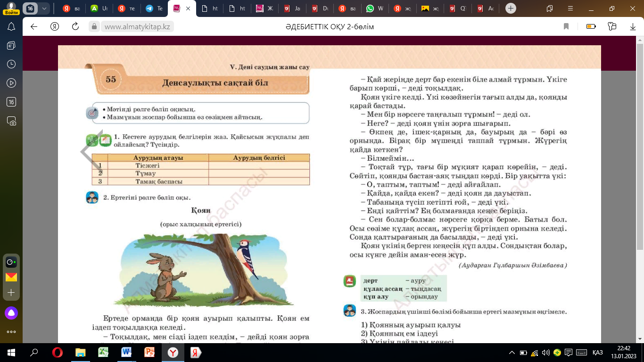Expand the tab group dropdown arrow
This screenshot has height=362, width=644.
pos(44,8)
